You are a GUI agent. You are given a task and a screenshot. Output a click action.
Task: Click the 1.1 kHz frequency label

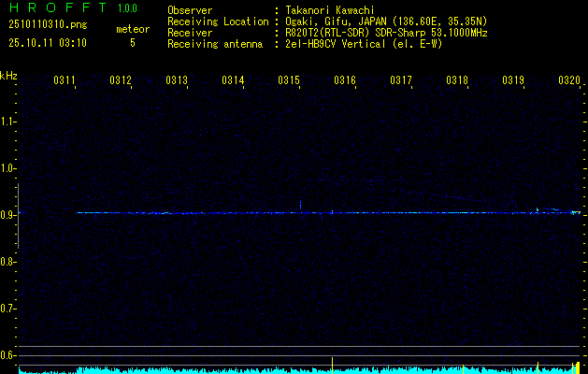[x=7, y=122]
